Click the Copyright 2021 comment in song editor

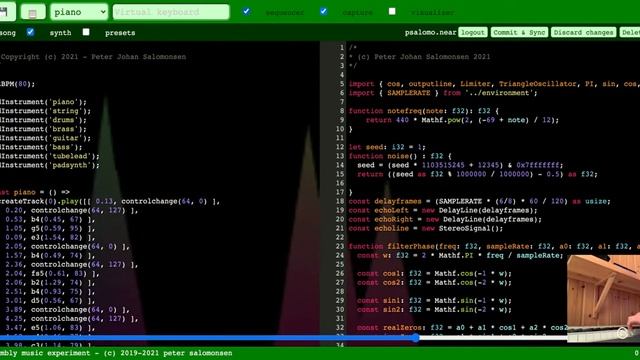93,57
